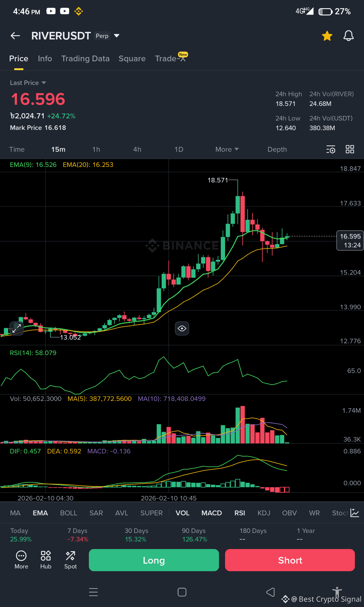Viewport: 364px width, 607px height.
Task: Tap the MA(10) volume label
Action: point(172,399)
